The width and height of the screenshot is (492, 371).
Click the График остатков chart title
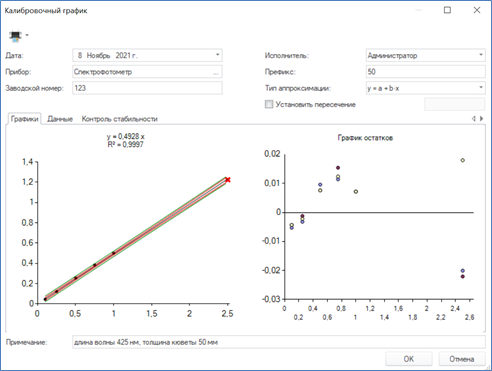(x=365, y=138)
